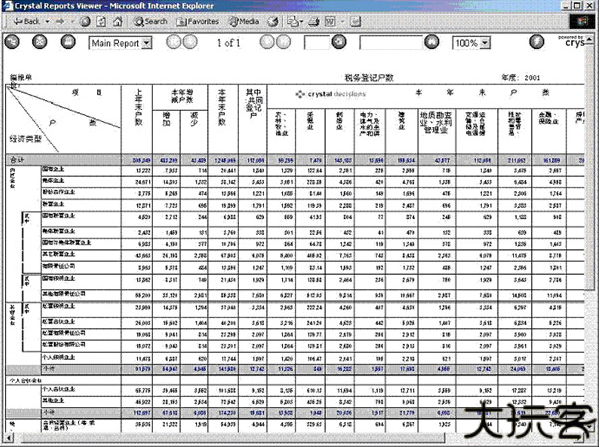Go to the previous report page
This screenshot has height=447, width=600.
pos(190,42)
